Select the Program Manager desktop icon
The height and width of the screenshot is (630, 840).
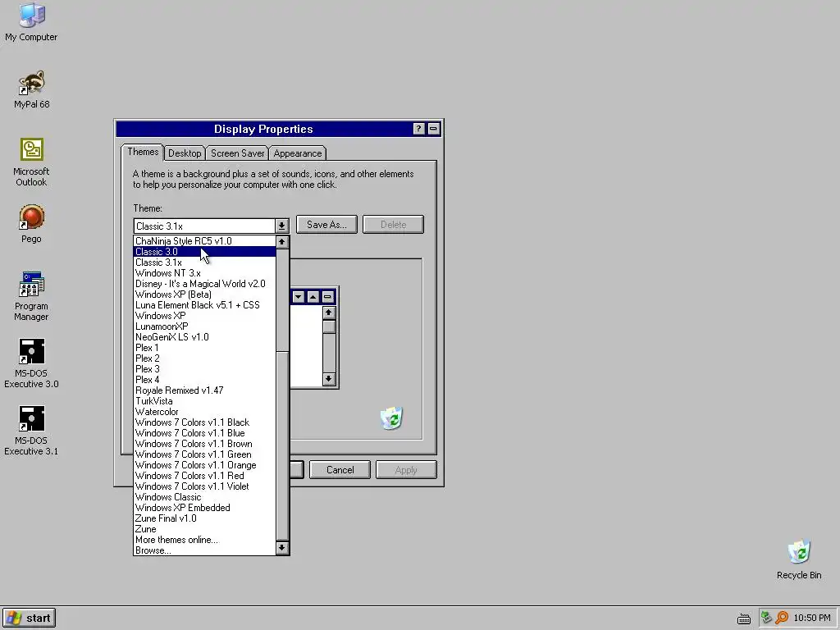(31, 296)
